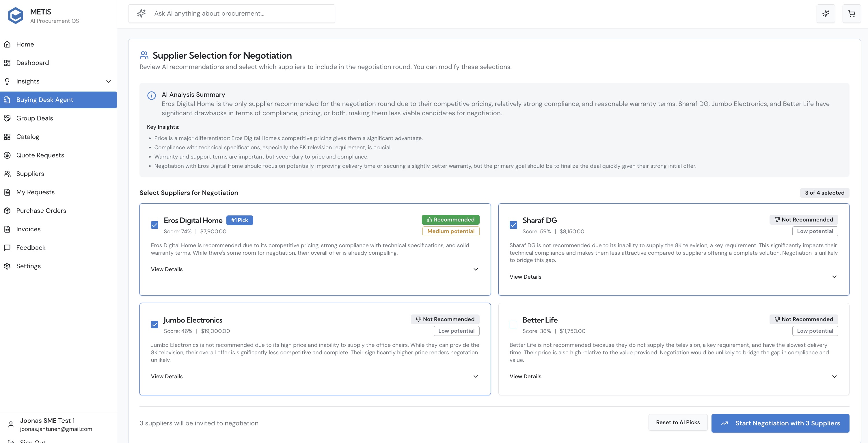Viewport: 868px width, 443px height.
Task: Expand View Details for Better Life
Action: [674, 376]
